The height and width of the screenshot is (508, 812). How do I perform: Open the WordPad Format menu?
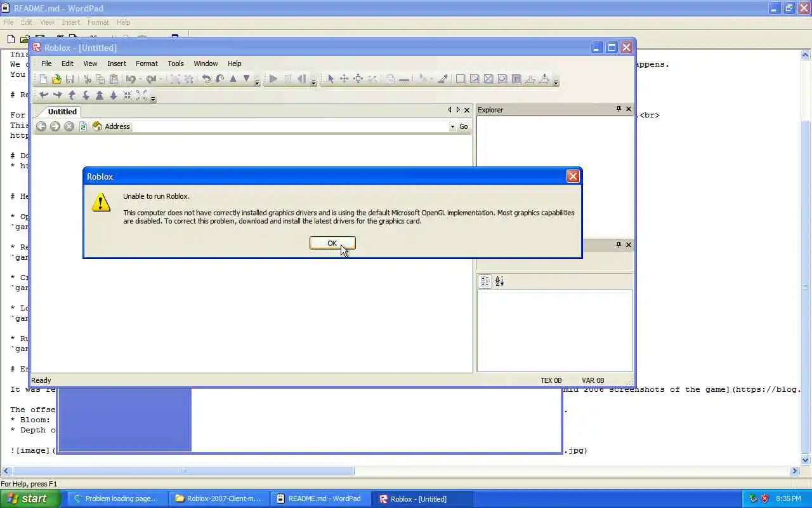[x=98, y=22]
